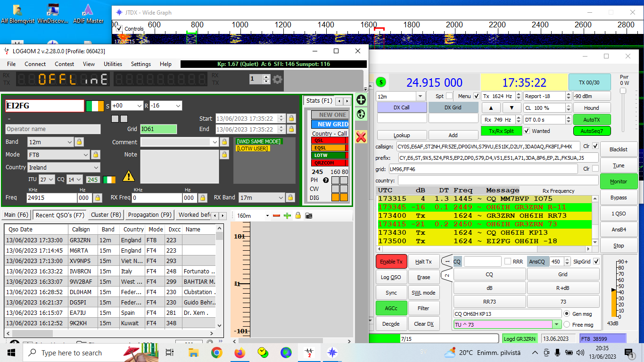Open the ADIF Master desktop shortcut

click(88, 14)
